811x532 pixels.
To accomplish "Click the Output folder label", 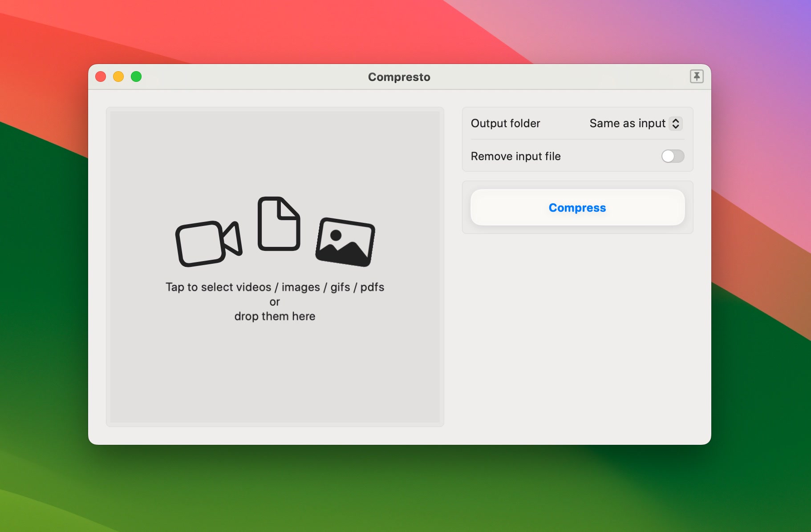I will pyautogui.click(x=505, y=123).
